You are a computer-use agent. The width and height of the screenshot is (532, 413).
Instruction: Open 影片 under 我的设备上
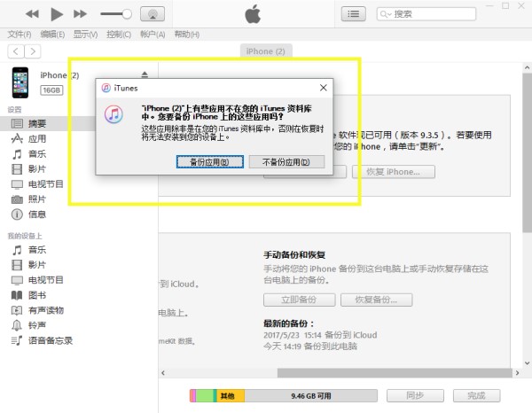tap(36, 265)
